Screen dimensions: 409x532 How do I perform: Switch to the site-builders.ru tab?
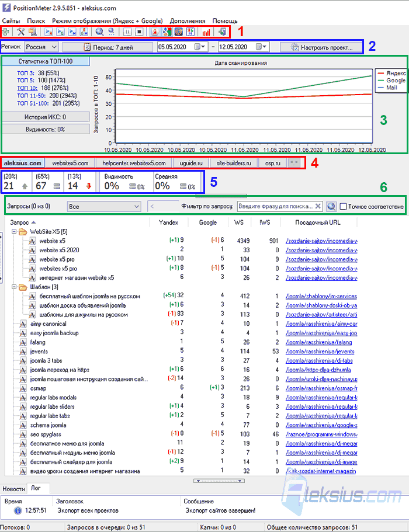point(234,163)
